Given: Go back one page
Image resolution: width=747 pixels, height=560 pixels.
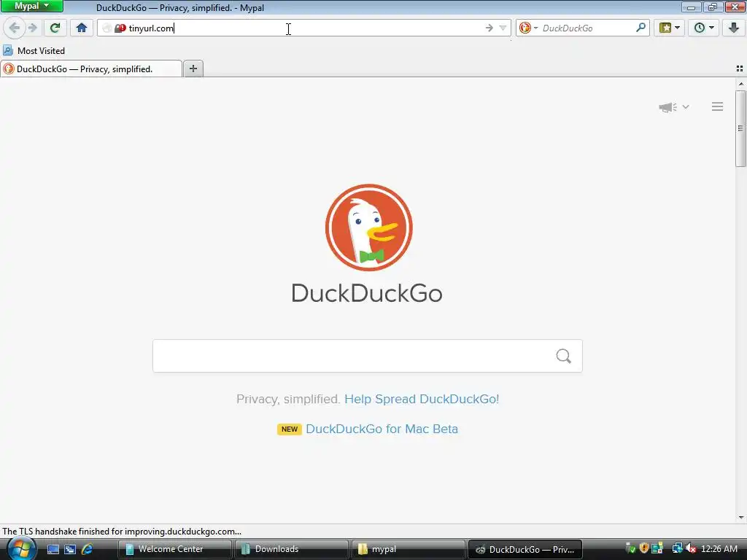Looking at the screenshot, I should 15,28.
